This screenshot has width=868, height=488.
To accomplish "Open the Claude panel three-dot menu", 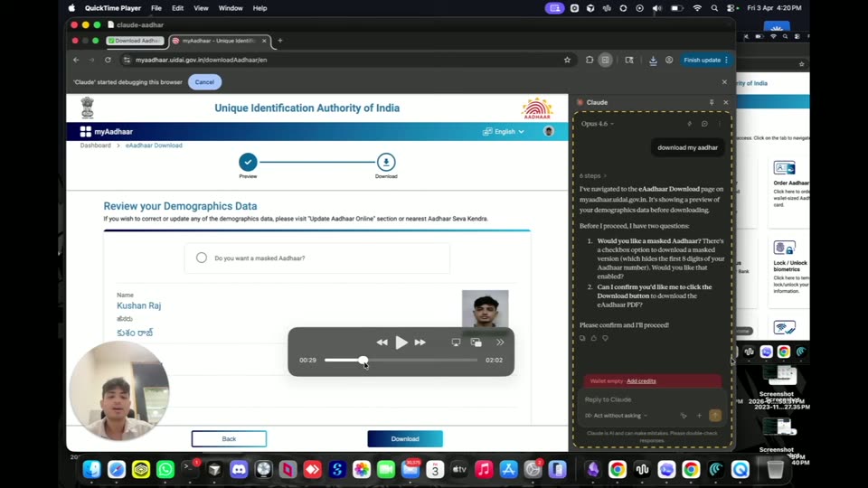I will (720, 124).
